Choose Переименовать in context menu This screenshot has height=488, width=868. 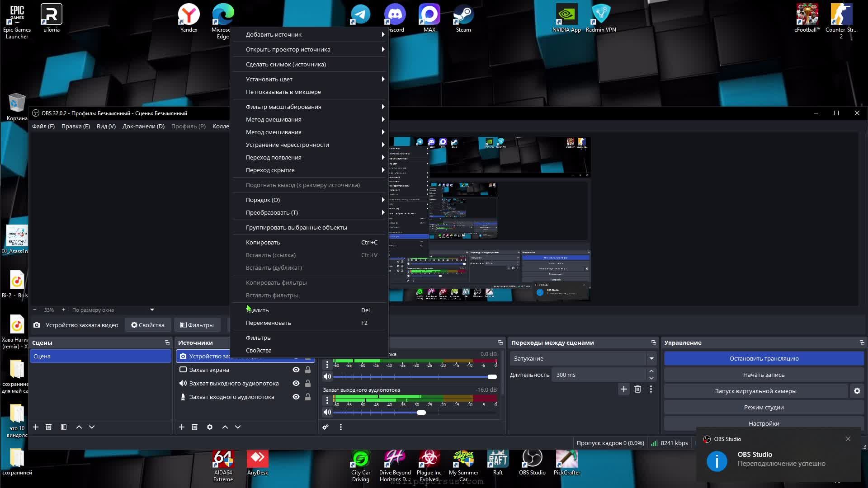310,323
